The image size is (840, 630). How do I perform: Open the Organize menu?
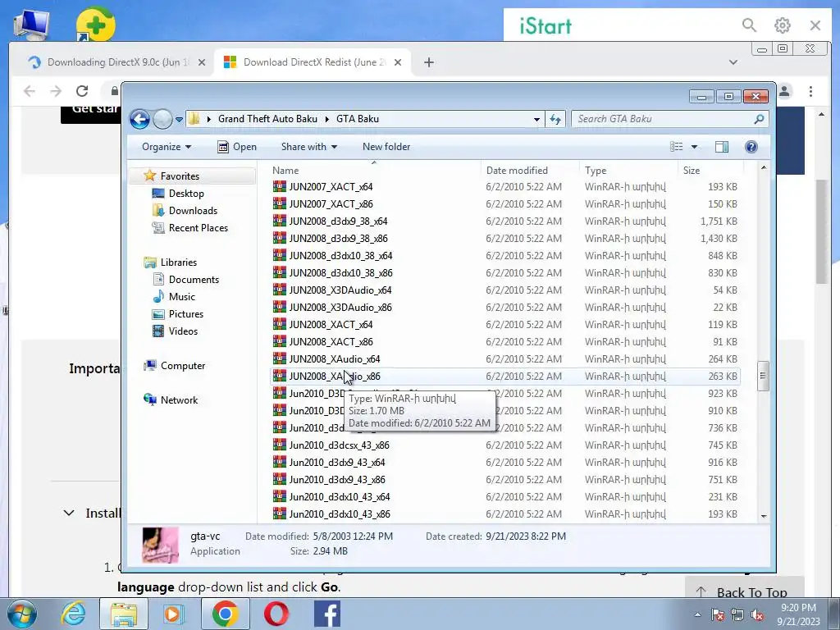(166, 147)
